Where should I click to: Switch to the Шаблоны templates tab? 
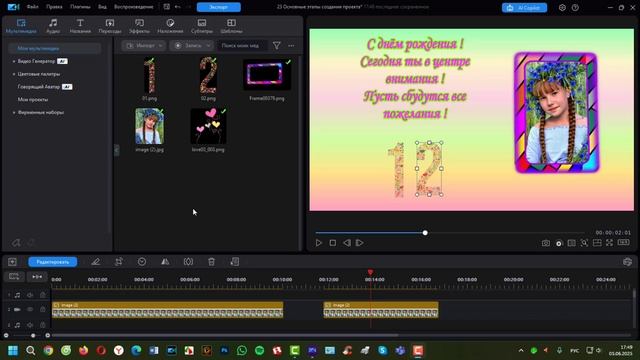(231, 26)
